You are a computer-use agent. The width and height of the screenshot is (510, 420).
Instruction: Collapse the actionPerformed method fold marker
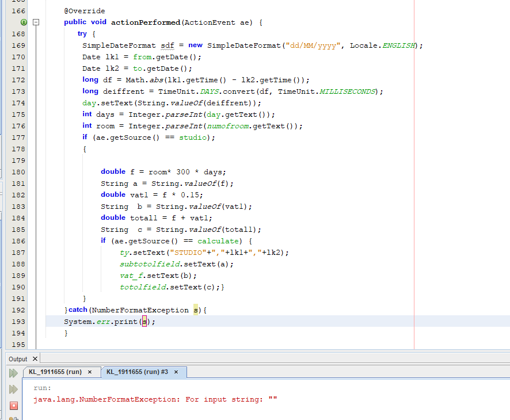[x=36, y=22]
